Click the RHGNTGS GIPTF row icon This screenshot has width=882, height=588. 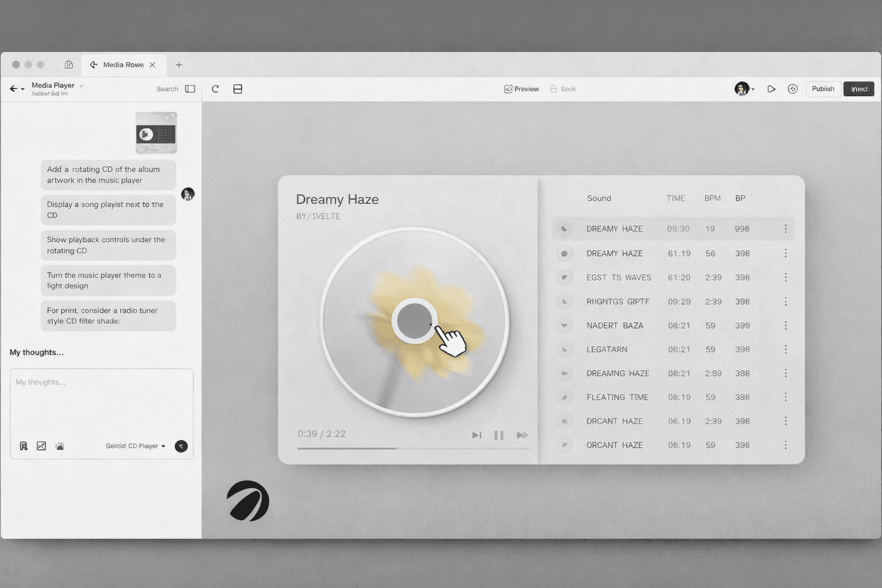coord(564,301)
